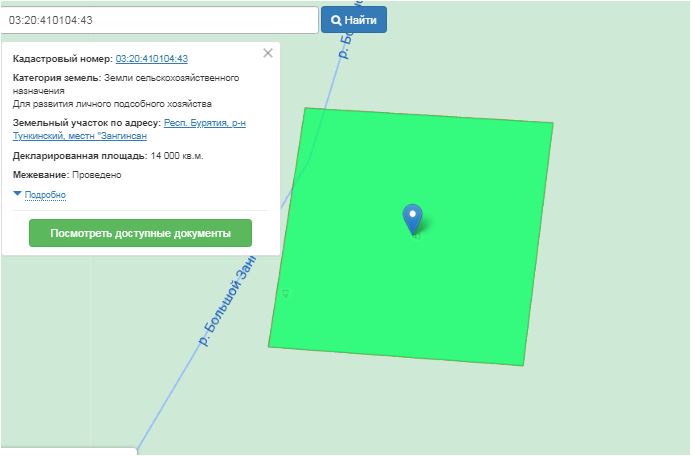Click the Межевание: Проведено status text
691x456 pixels.
(x=67, y=175)
